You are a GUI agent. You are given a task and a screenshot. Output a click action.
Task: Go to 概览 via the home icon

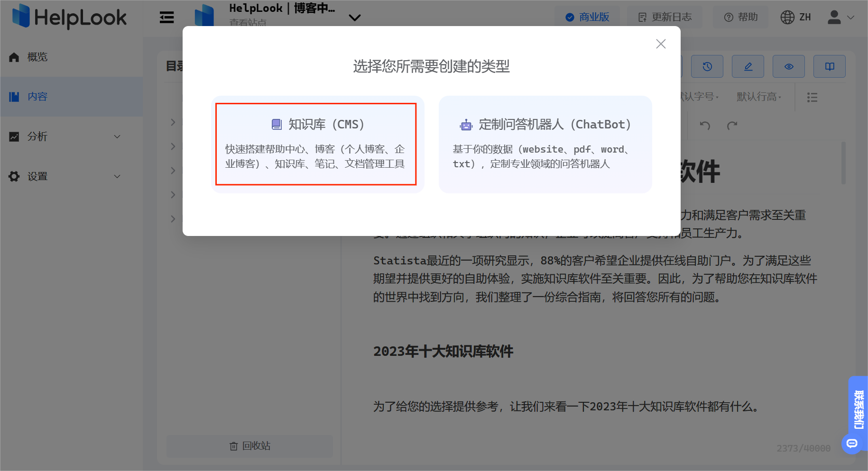(x=28, y=57)
